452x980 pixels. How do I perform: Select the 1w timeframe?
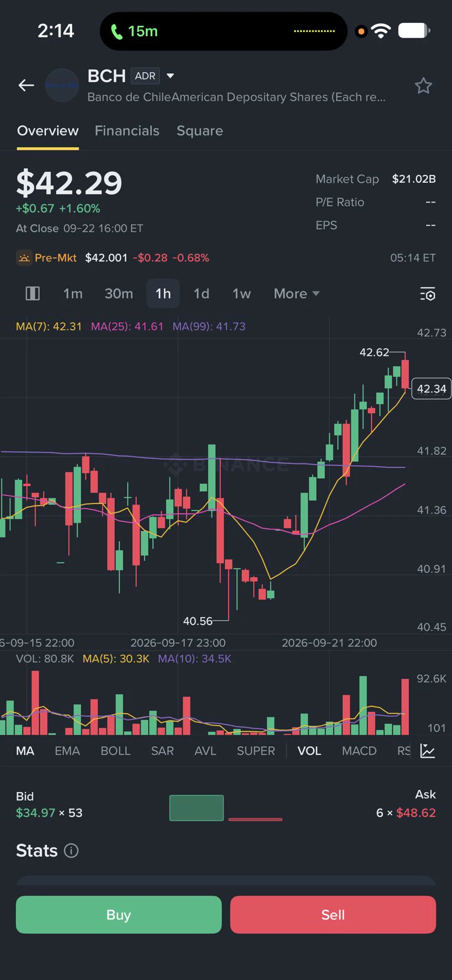tap(242, 294)
